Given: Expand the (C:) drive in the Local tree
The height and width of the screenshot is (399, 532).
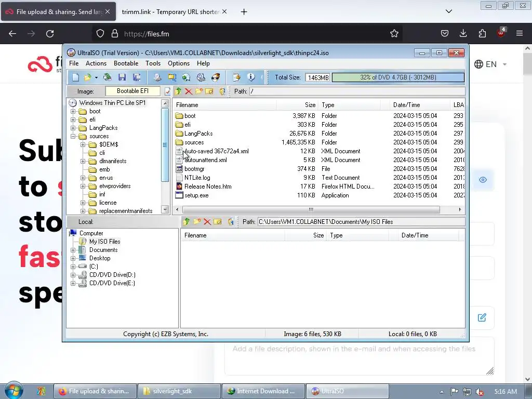Looking at the screenshot, I should tap(73, 267).
